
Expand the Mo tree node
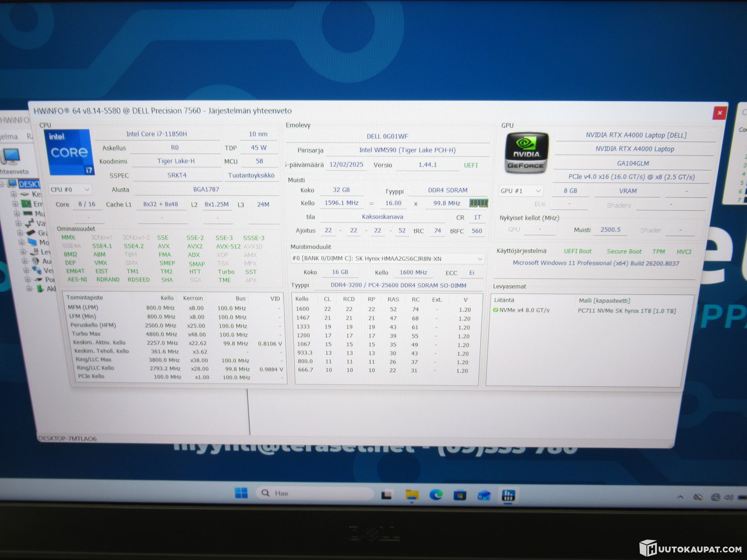(x=22, y=242)
